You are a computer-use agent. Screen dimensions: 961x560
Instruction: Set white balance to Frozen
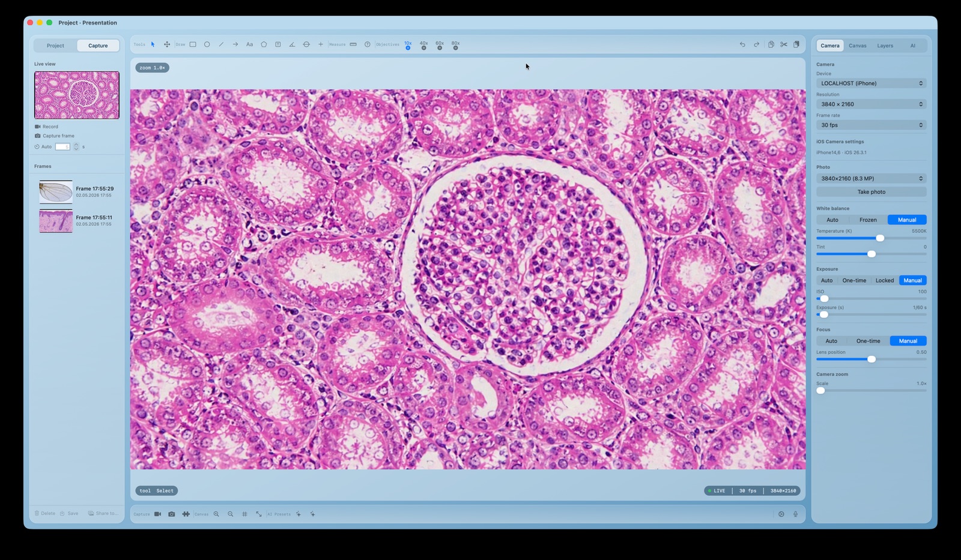click(x=868, y=220)
